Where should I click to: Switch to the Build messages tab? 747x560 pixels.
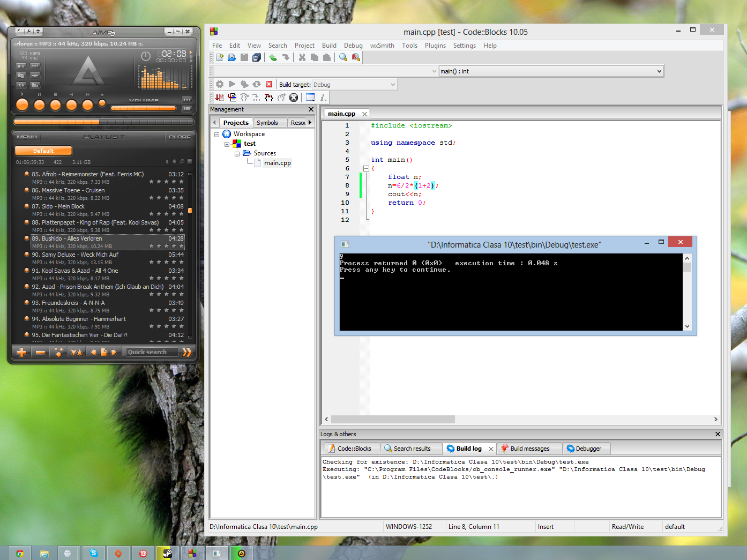[529, 449]
